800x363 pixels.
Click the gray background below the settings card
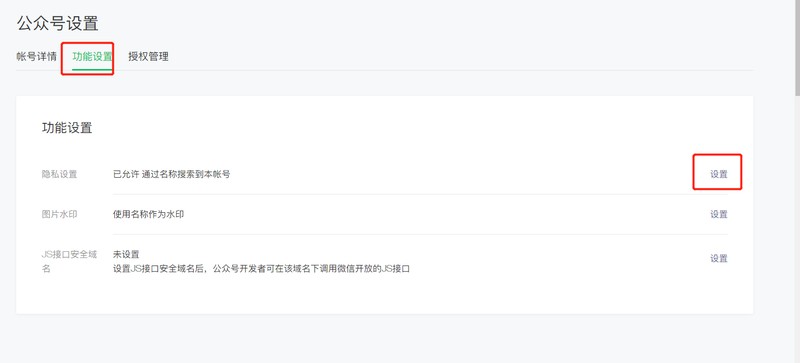(385, 338)
